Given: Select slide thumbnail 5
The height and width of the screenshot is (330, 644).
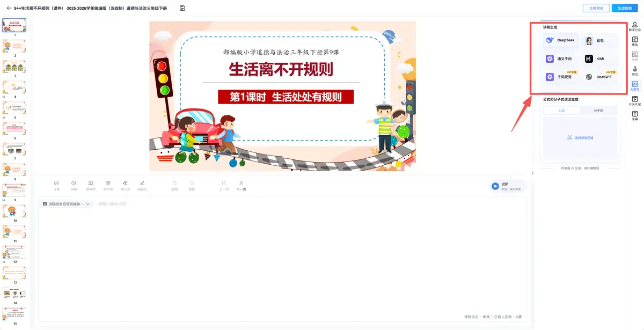Looking at the screenshot, I should (14, 107).
